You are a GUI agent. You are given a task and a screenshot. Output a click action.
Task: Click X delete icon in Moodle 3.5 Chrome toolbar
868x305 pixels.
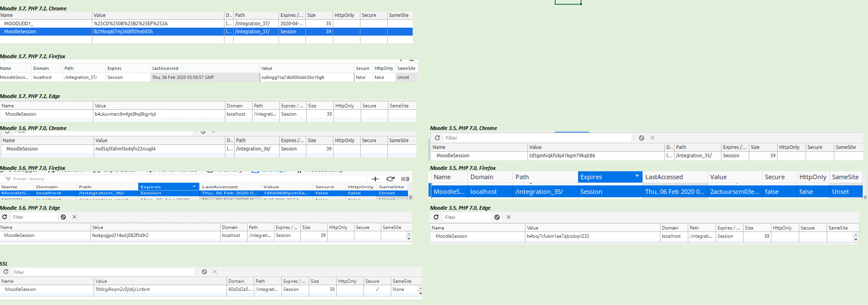(652, 138)
